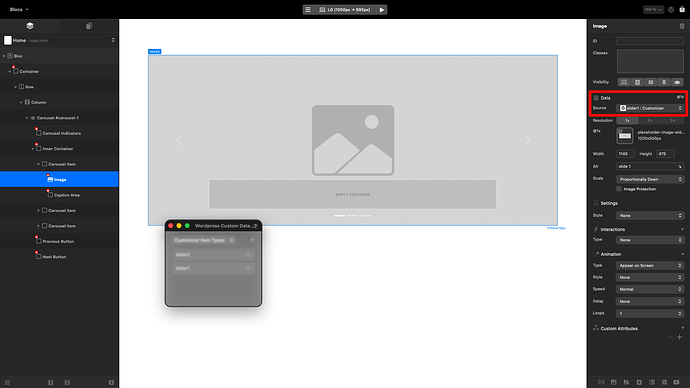Click the export icon in top bar
The height and width of the screenshot is (388, 690).
click(682, 9)
